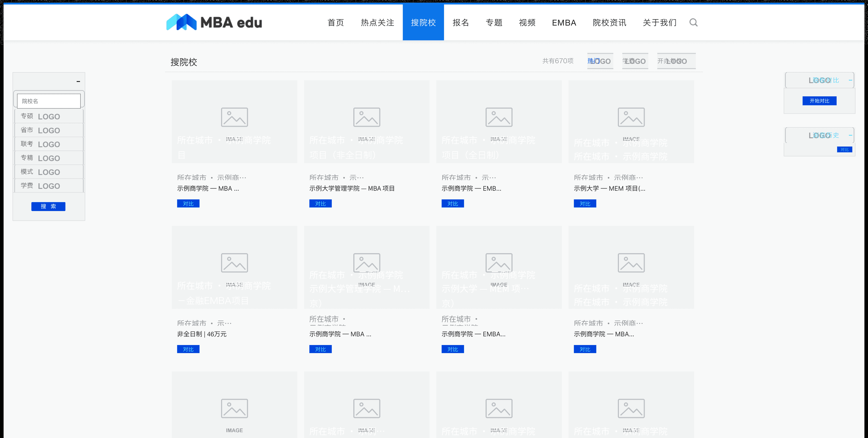
Task: Open the 示例大学 — MEM 项目 title link
Action: (x=609, y=188)
